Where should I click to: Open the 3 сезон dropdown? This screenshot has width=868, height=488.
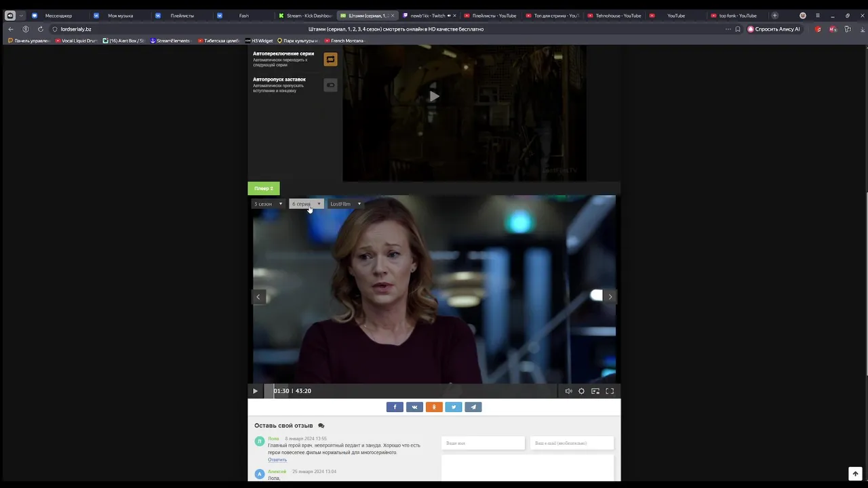click(269, 204)
